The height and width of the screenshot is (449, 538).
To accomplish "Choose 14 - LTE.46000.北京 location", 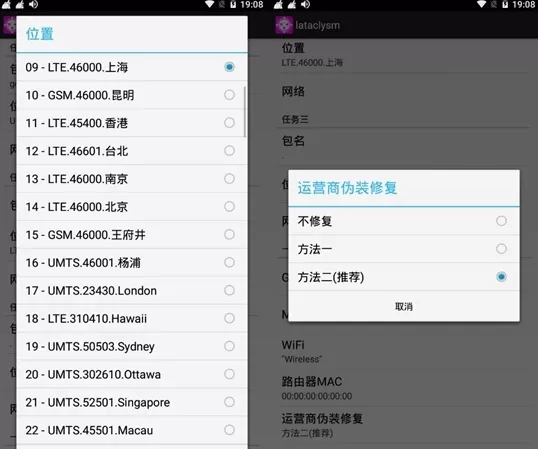I will [x=132, y=207].
